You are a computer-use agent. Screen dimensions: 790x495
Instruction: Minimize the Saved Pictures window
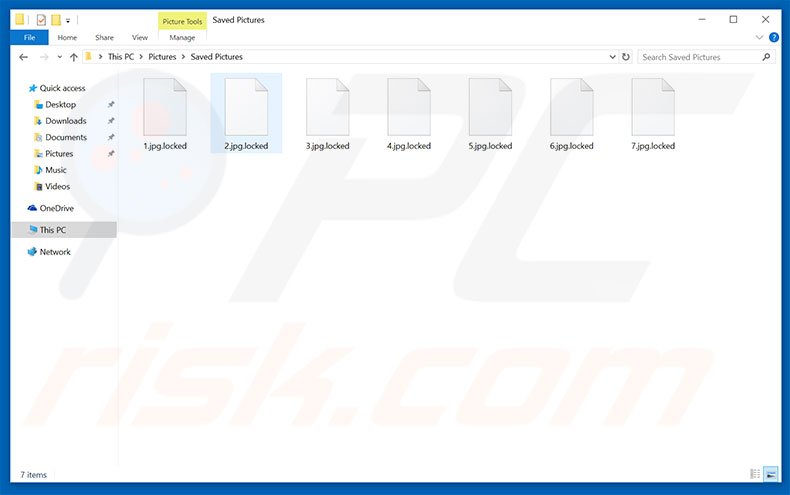(x=702, y=20)
